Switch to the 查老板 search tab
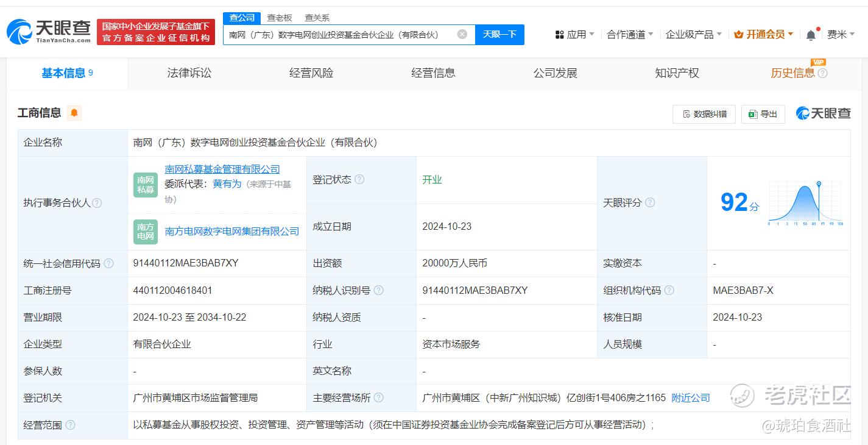Screen dimensions: 868x445 [x=279, y=18]
